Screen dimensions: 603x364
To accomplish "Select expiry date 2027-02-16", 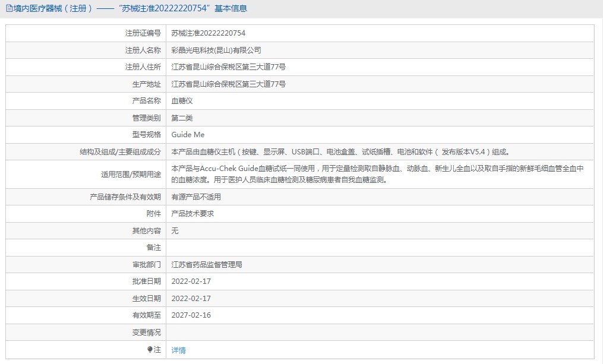I will point(191,315).
